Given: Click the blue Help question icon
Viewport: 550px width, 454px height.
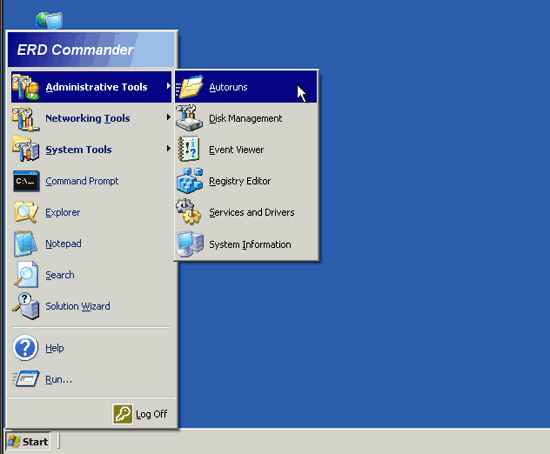Looking at the screenshot, I should click(25, 348).
